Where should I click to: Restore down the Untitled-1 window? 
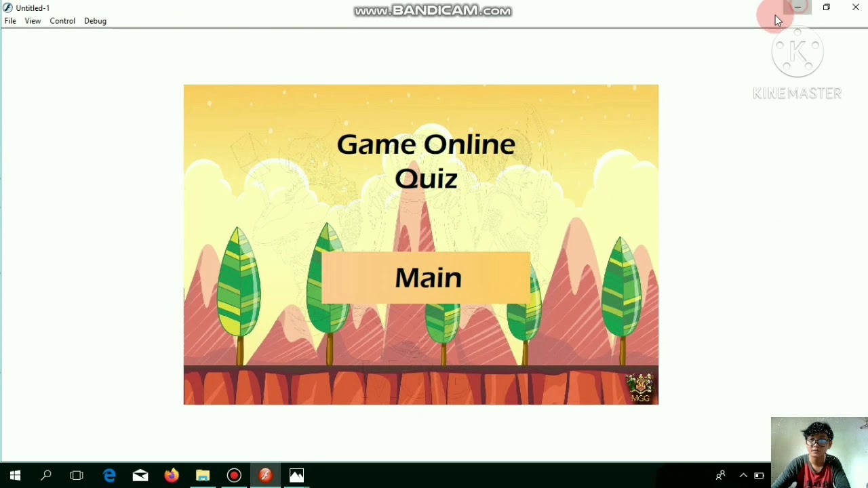[827, 7]
